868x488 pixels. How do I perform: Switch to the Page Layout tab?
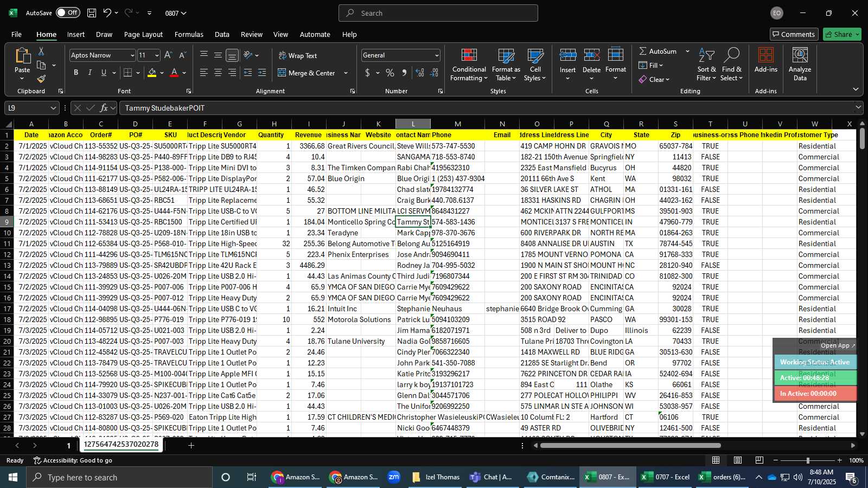tap(143, 34)
